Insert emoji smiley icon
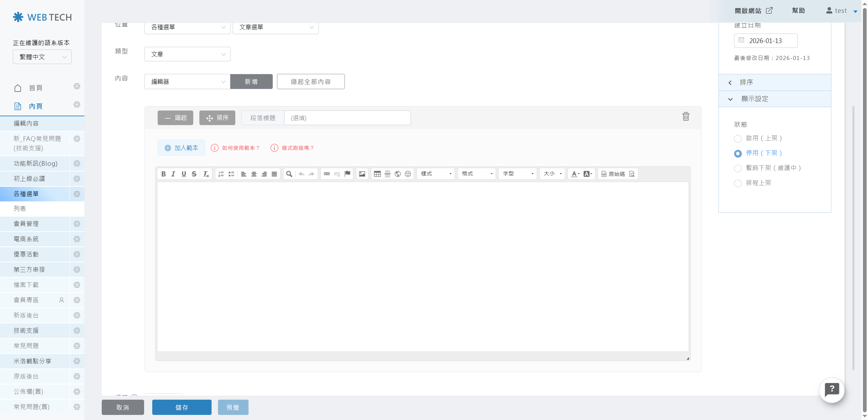868x420 pixels. tap(408, 174)
